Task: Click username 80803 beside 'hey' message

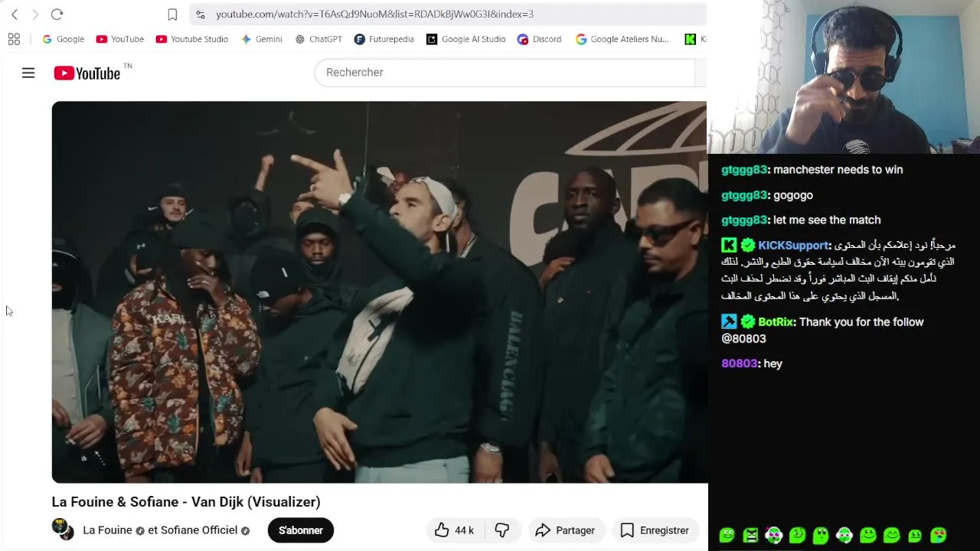Action: click(739, 364)
